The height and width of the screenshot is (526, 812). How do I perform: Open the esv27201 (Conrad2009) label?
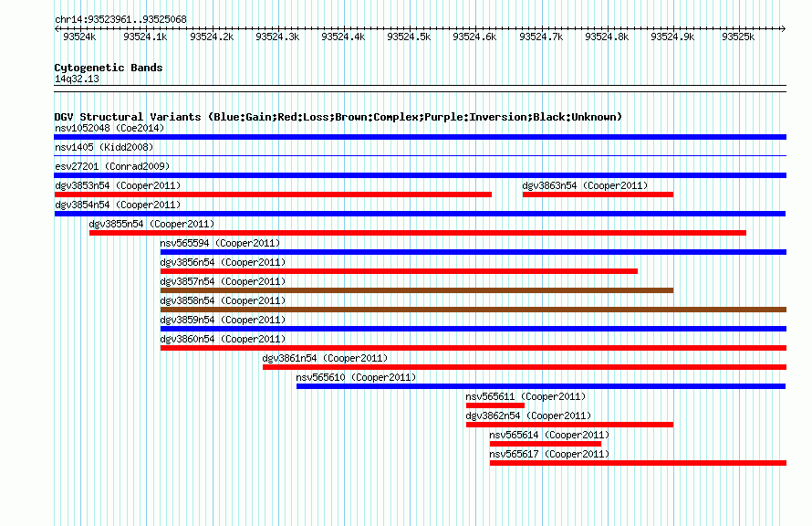[x=112, y=166]
